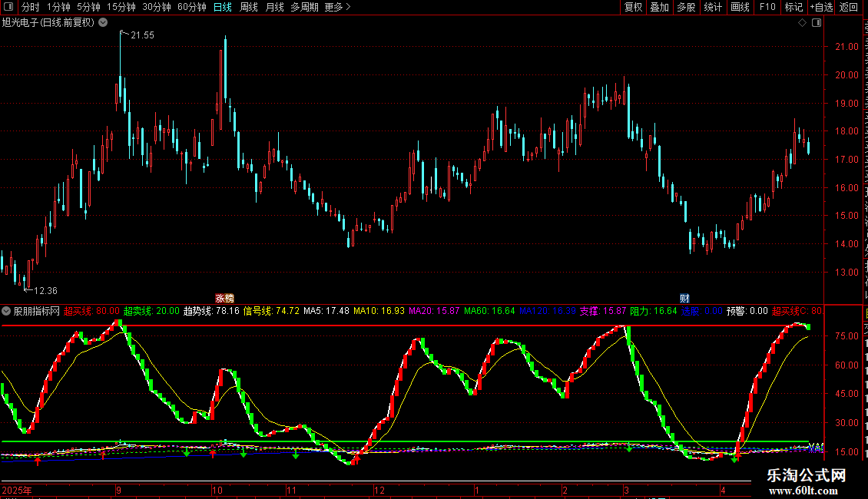
Task: Select the 1分钟 period
Action: coord(58,7)
